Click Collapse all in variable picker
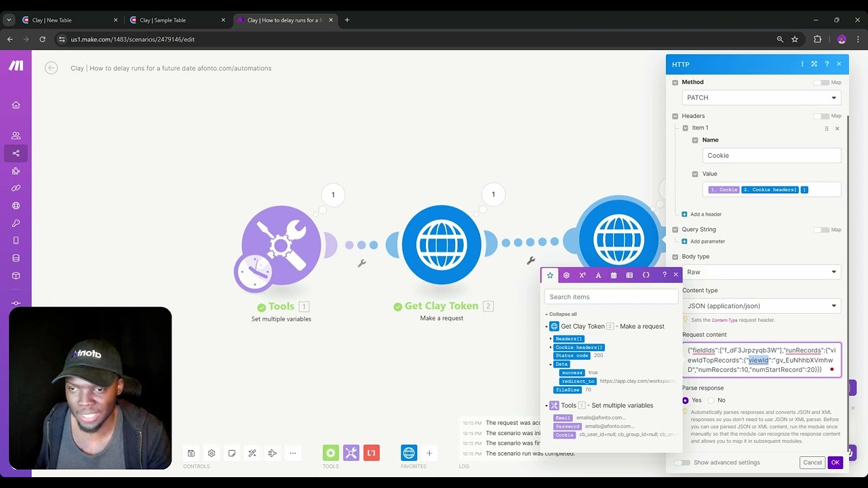This screenshot has height=488, width=868. pyautogui.click(x=563, y=314)
